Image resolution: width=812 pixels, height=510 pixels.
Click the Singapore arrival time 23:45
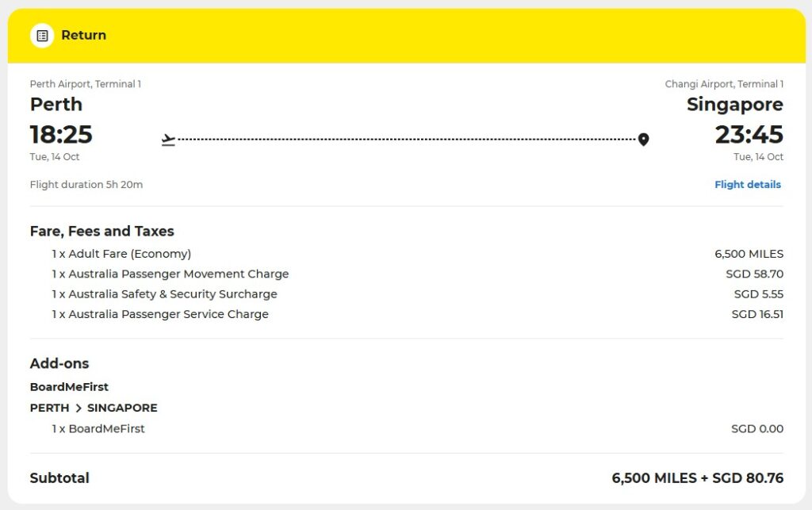pyautogui.click(x=748, y=135)
